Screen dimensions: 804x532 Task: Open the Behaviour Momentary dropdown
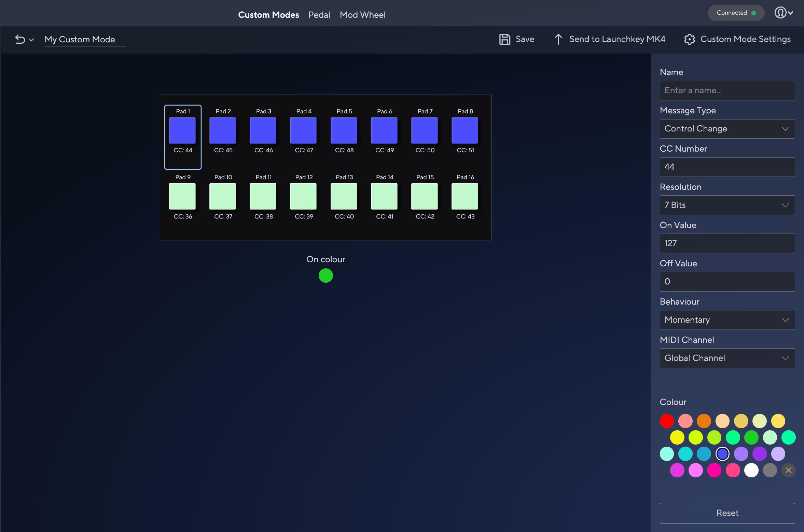click(x=727, y=320)
